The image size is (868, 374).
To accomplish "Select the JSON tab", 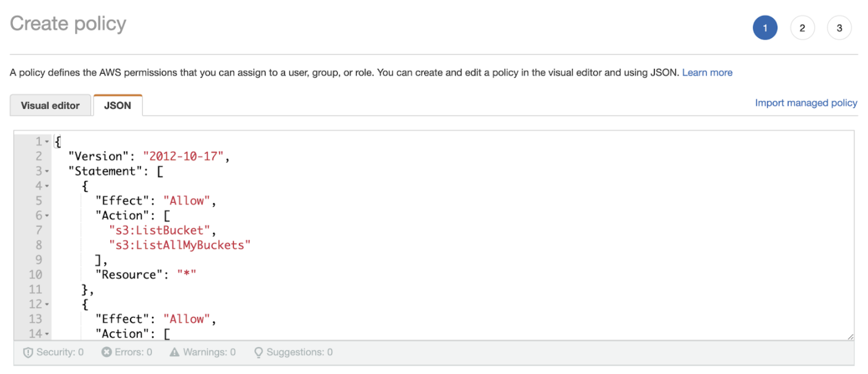I will tap(118, 105).
